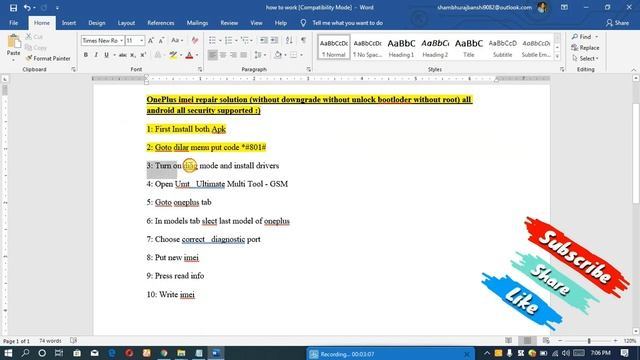The height and width of the screenshot is (360, 640).
Task: Switch to the Design tab
Action: click(97, 23)
